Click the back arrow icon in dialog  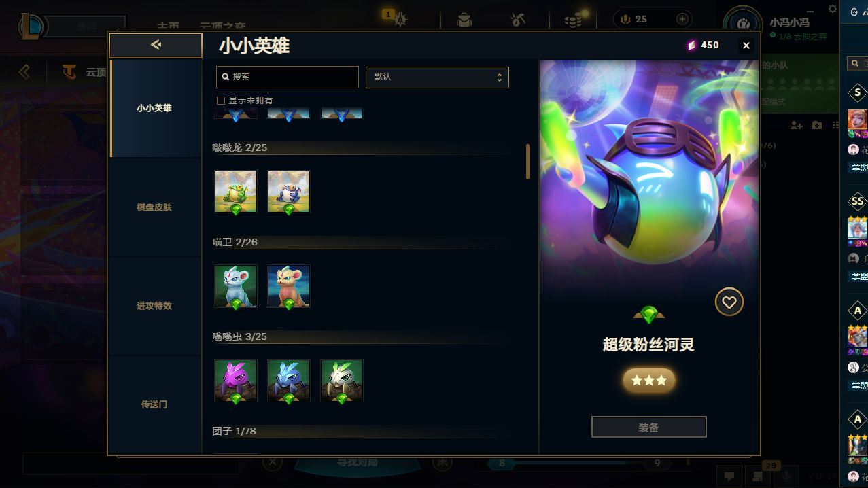click(156, 45)
